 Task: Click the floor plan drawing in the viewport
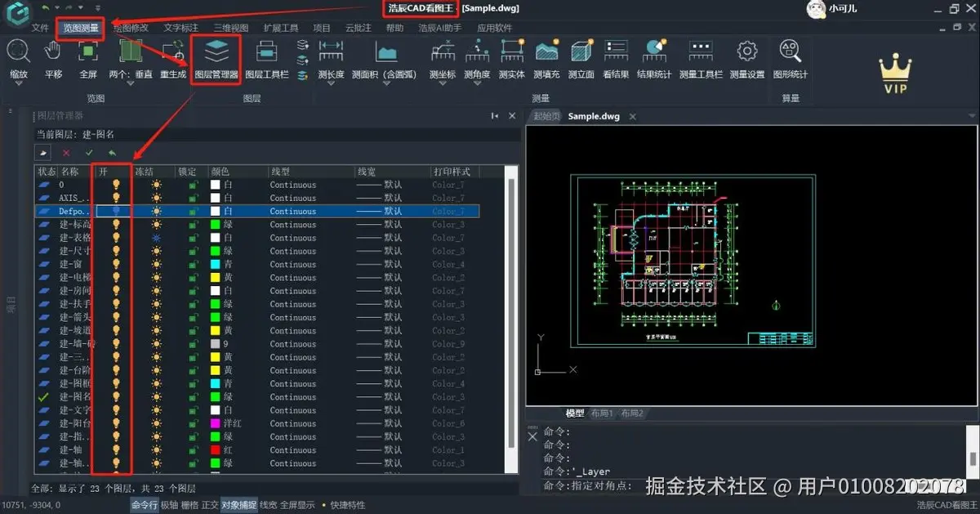pos(694,261)
